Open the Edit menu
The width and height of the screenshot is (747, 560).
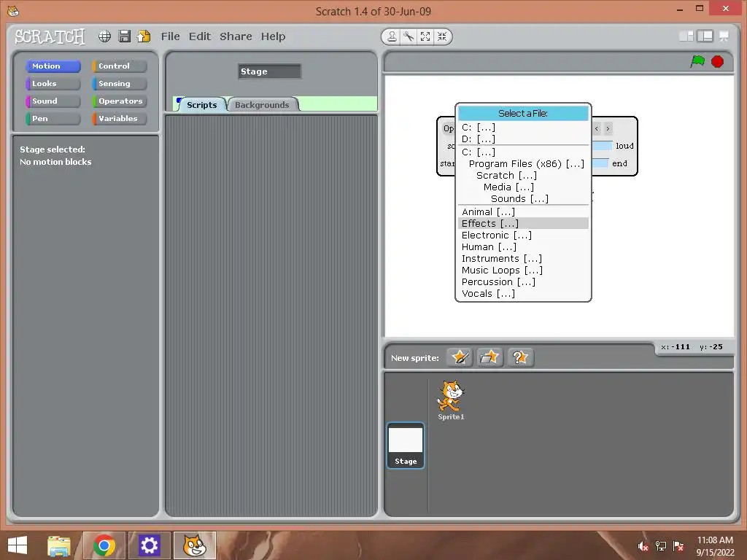tap(200, 36)
